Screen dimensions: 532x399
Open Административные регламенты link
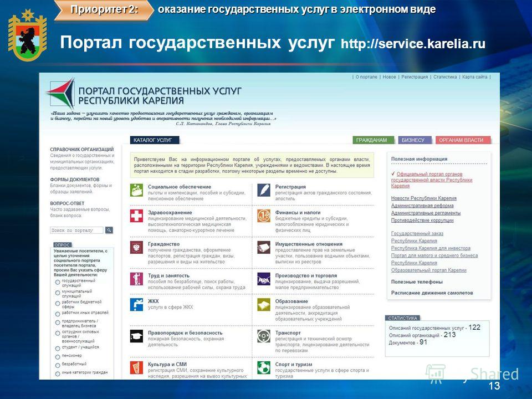(x=426, y=213)
